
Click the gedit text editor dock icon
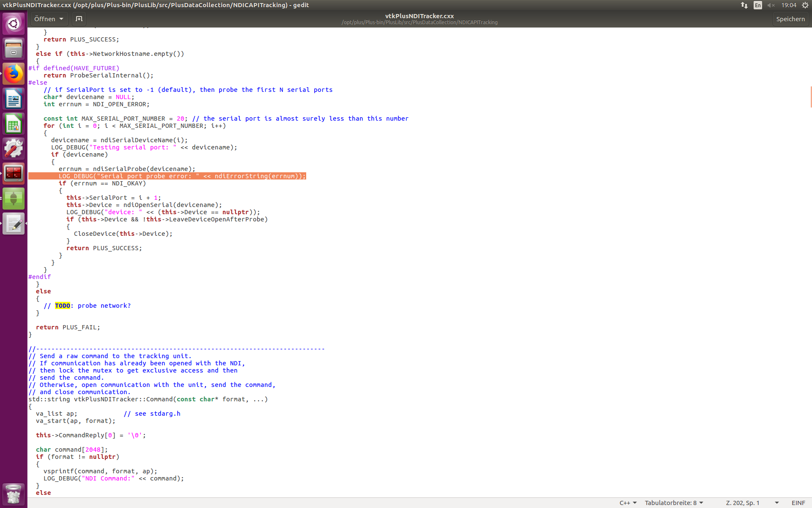coord(14,224)
